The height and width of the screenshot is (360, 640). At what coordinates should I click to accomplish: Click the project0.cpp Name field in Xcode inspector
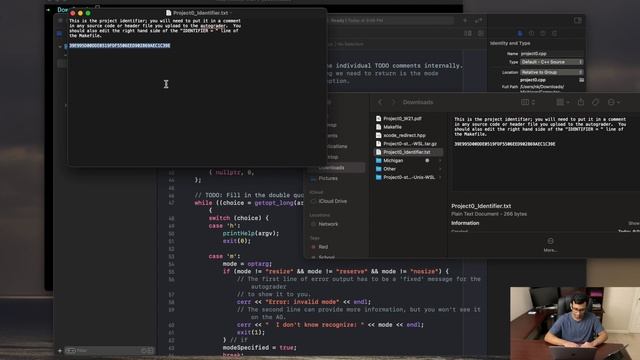click(551, 53)
